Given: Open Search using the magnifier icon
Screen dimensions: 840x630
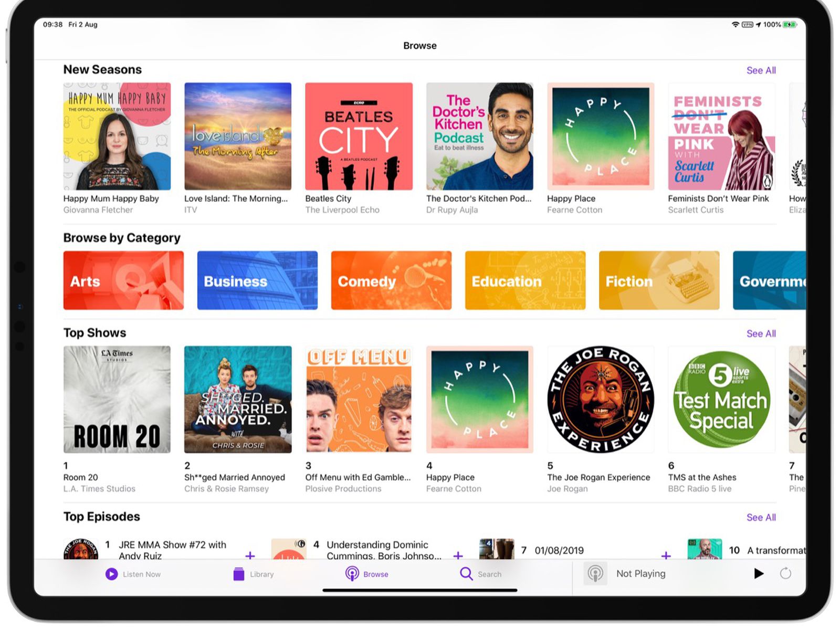Looking at the screenshot, I should 465,574.
